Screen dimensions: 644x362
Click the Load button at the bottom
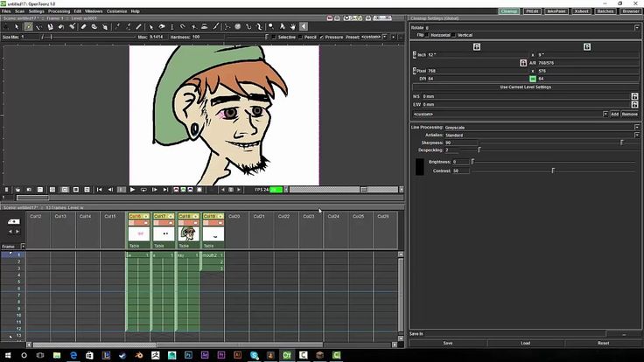point(525,343)
